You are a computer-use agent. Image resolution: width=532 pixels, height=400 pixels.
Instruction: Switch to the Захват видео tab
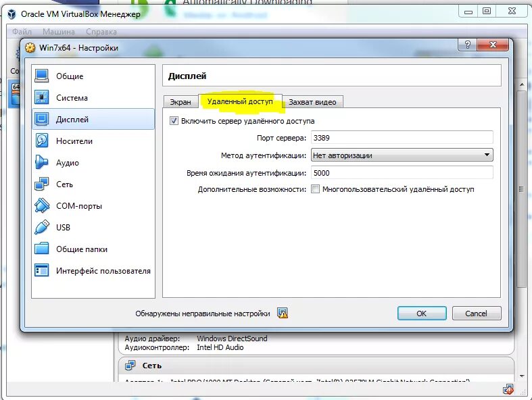click(312, 102)
